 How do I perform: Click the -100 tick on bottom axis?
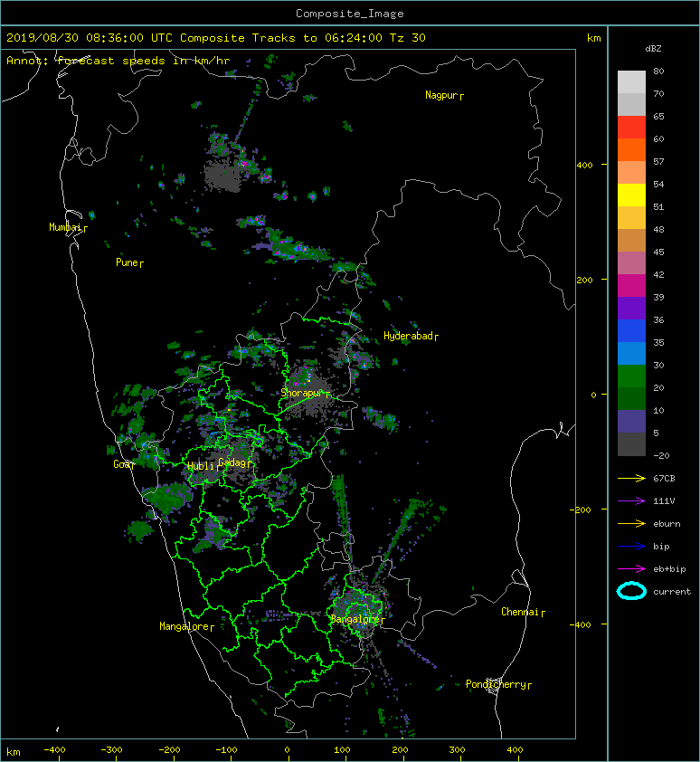(226, 750)
